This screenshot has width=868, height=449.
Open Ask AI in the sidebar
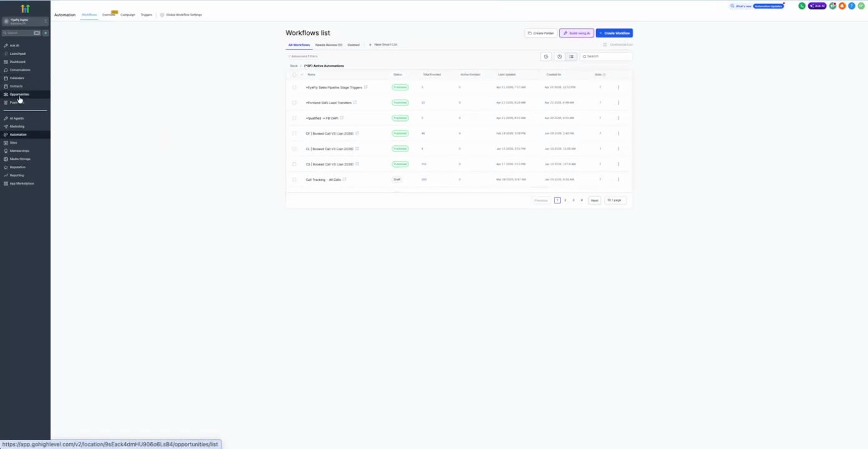coord(14,46)
